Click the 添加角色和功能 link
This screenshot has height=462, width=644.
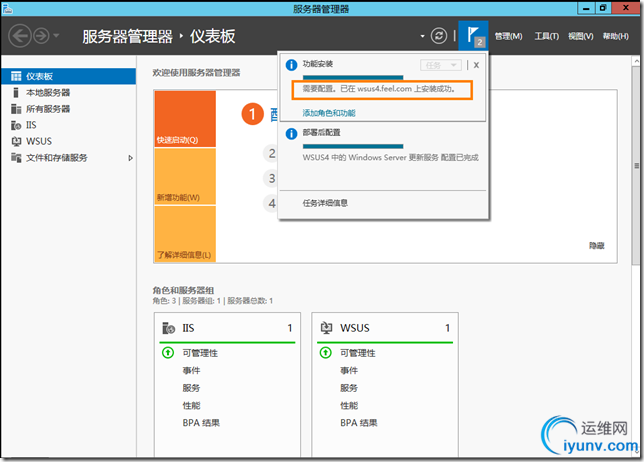(x=329, y=113)
